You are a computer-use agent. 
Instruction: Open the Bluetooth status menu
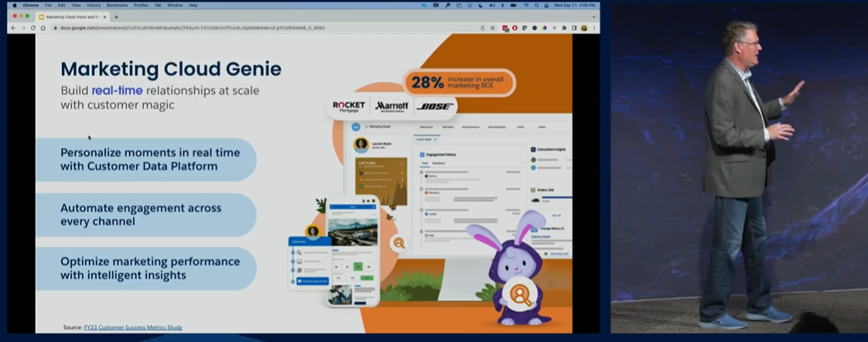click(x=503, y=5)
